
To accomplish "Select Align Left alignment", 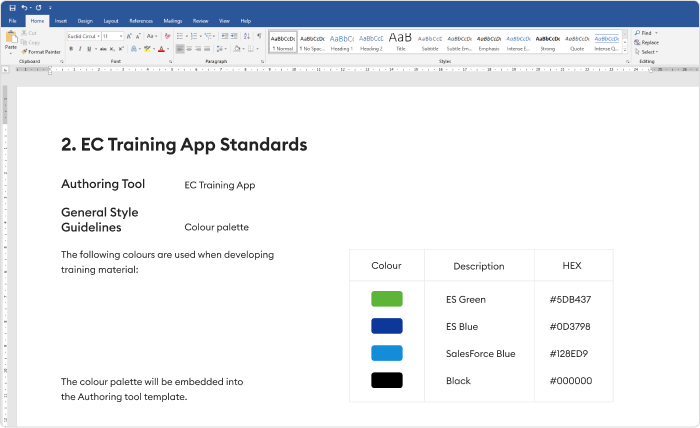I will point(180,49).
